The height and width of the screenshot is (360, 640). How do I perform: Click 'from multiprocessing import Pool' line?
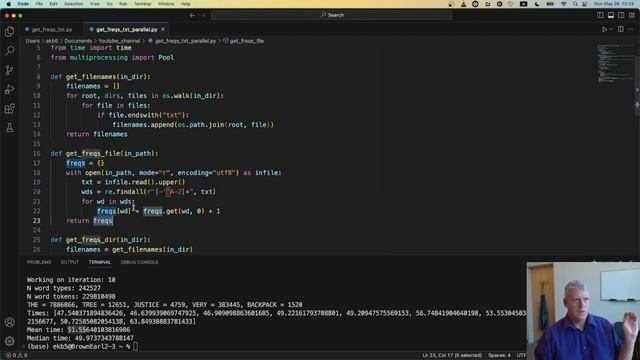pyautogui.click(x=112, y=58)
